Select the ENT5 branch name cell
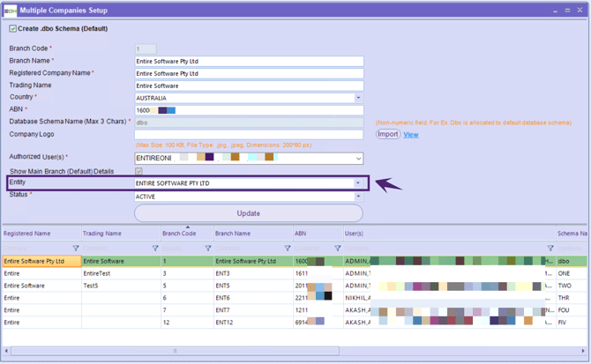The height and width of the screenshot is (364, 591). click(253, 286)
